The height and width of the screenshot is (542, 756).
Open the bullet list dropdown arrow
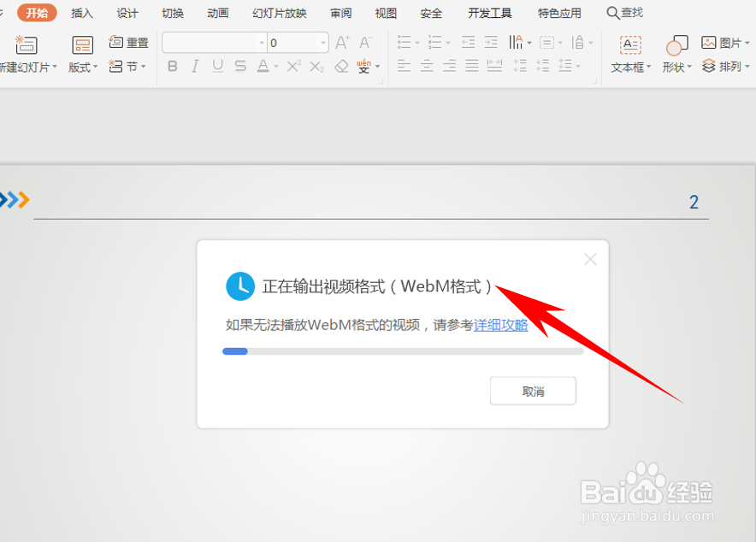coord(417,43)
